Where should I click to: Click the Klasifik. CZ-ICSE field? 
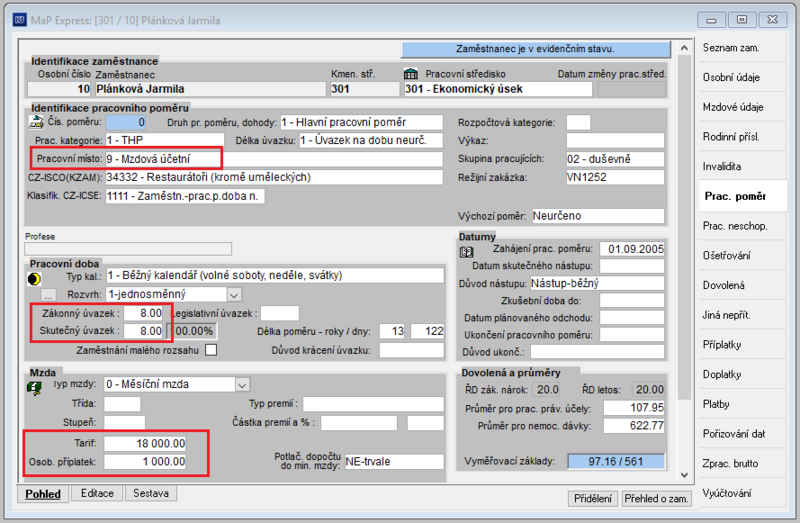point(185,196)
